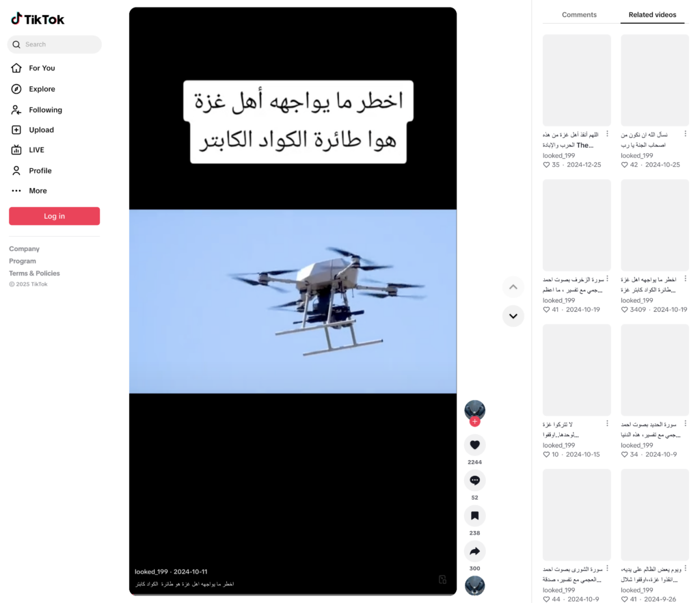The image size is (700, 603).
Task: Open the Explore compass icon
Action: tap(16, 89)
